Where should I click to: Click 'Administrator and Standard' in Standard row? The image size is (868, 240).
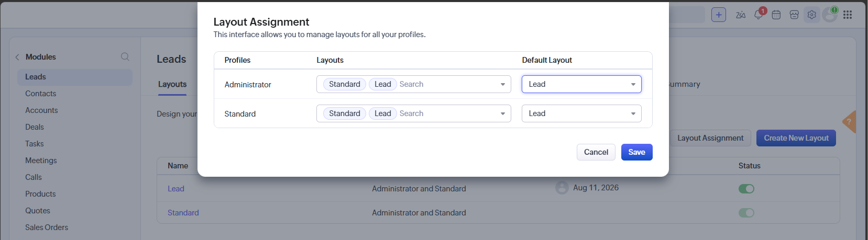[419, 213]
